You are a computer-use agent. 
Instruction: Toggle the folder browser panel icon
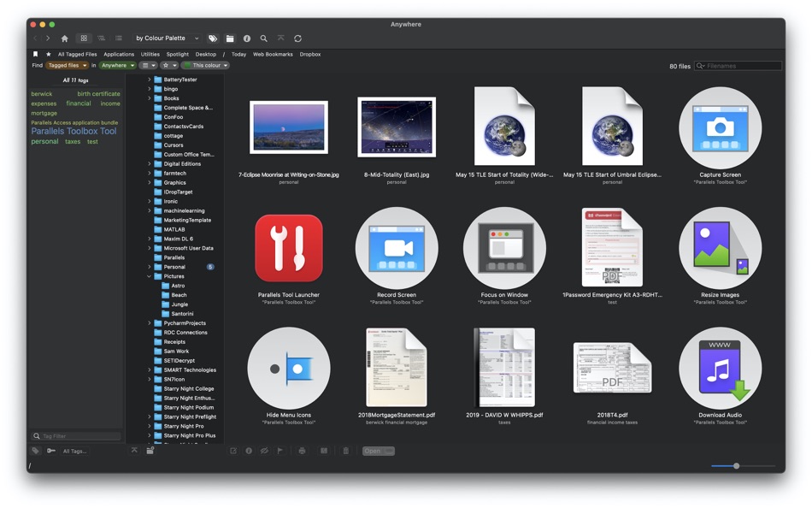[x=230, y=38]
